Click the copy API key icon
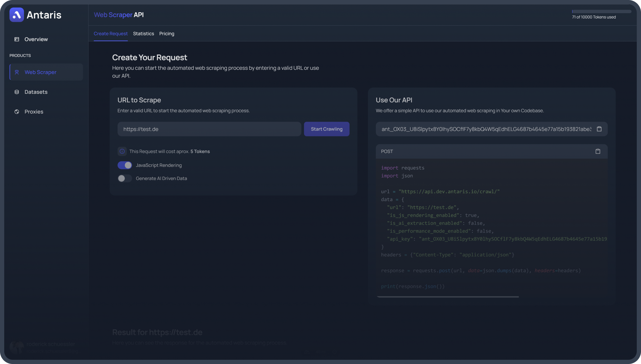The width and height of the screenshot is (641, 364). (599, 129)
